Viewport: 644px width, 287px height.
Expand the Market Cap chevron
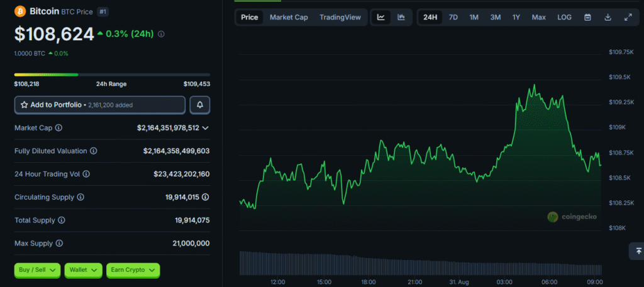pos(205,127)
